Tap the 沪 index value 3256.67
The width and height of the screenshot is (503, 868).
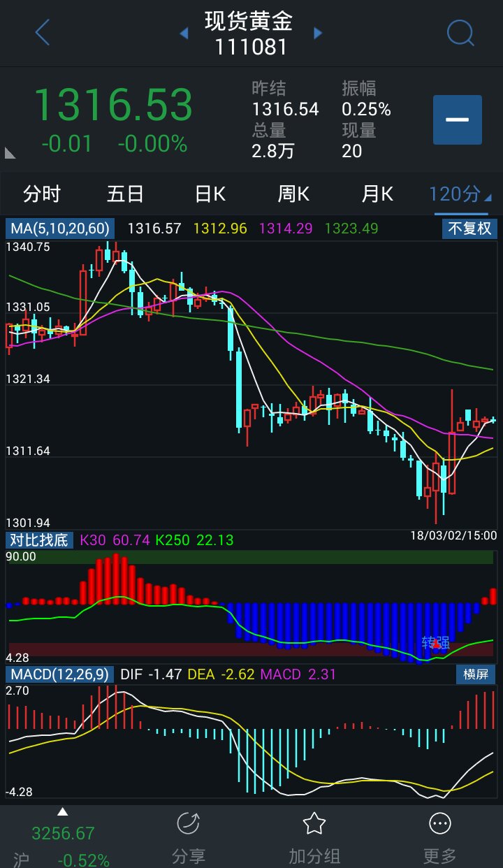[63, 834]
